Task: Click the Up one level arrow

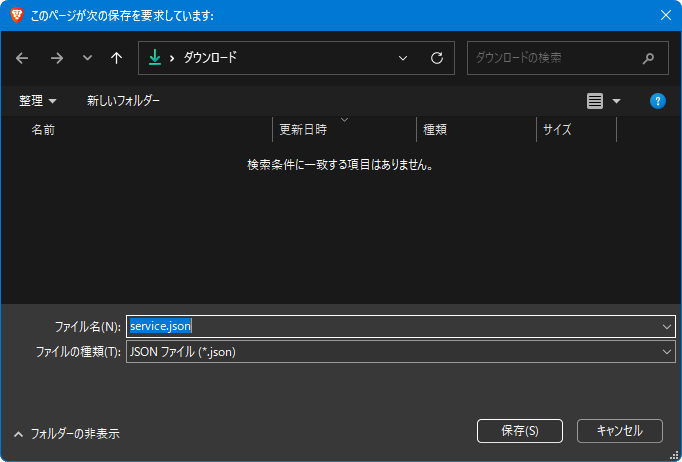Action: (x=116, y=58)
